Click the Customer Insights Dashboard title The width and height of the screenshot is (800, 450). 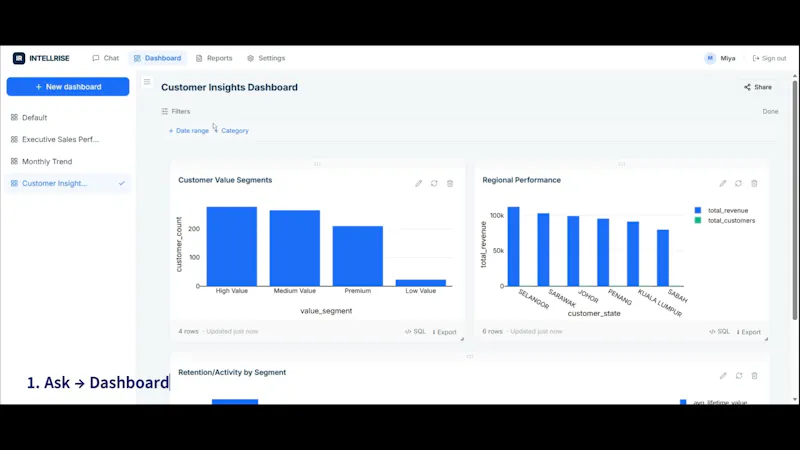tap(230, 87)
